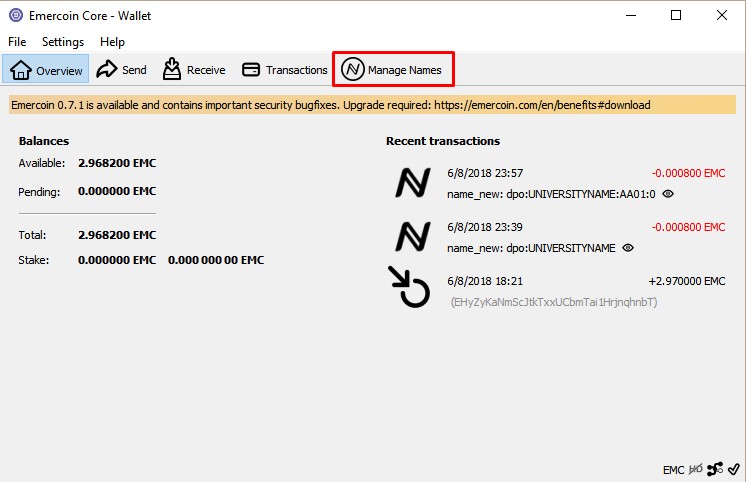The height and width of the screenshot is (482, 746).
Task: Click the incoming arrow icon of the 18:21 transaction
Action: 409,286
